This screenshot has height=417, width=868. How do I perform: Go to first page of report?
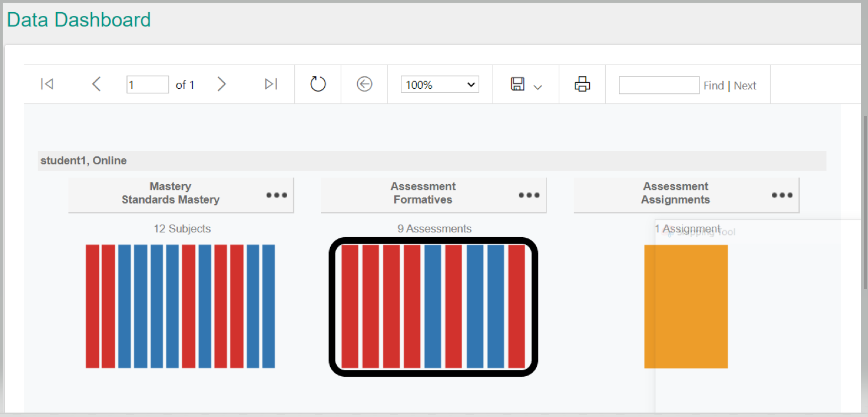47,84
